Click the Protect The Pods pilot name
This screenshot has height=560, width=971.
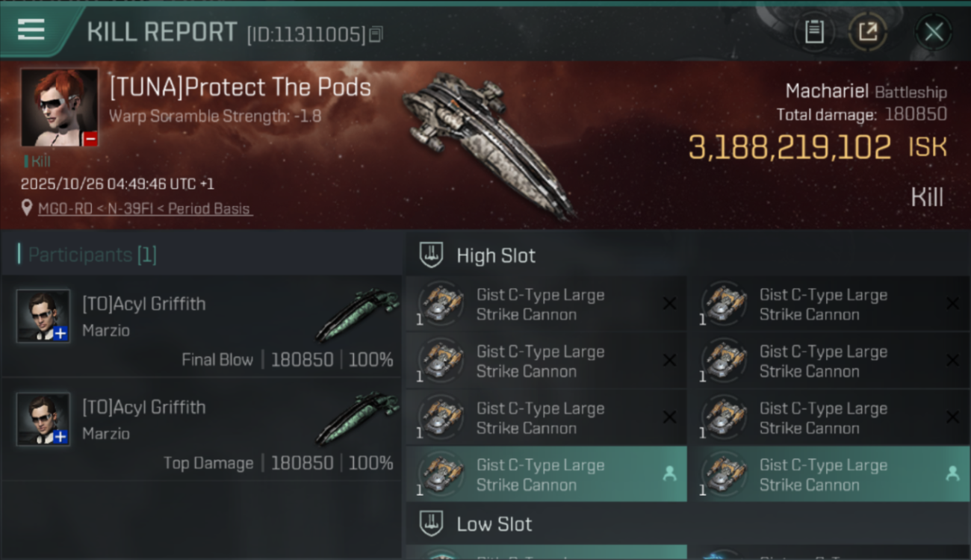coord(240,87)
